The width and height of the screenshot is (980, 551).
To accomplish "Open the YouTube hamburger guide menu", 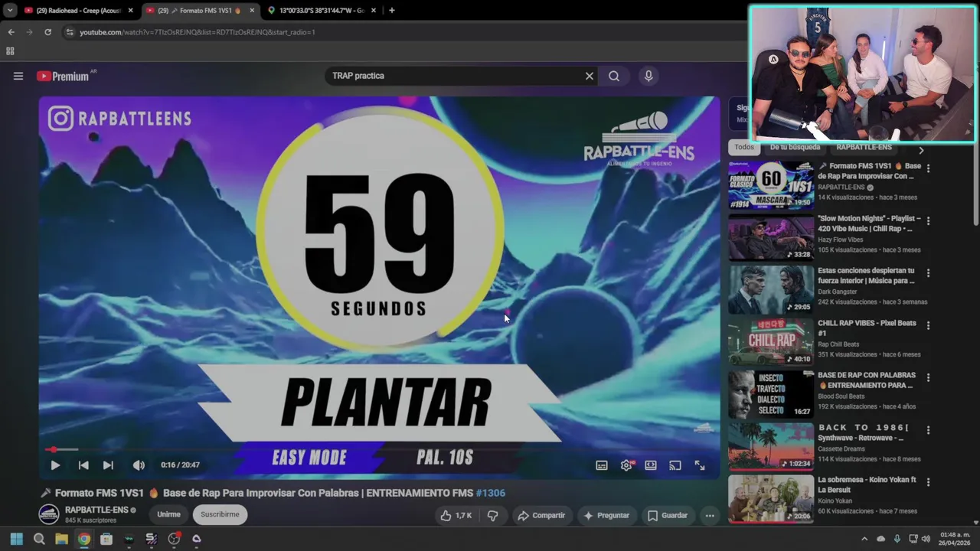I will pos(18,76).
